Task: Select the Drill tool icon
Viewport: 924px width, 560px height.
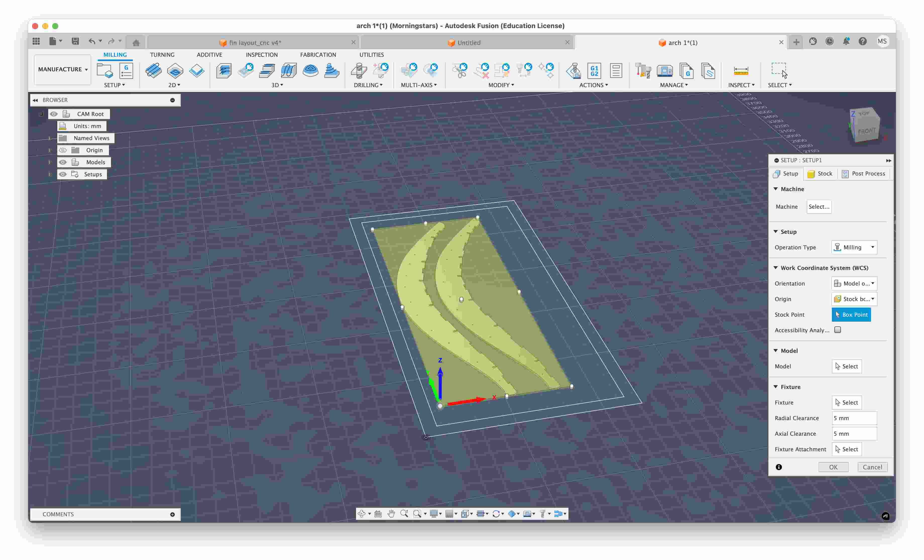Action: (359, 71)
